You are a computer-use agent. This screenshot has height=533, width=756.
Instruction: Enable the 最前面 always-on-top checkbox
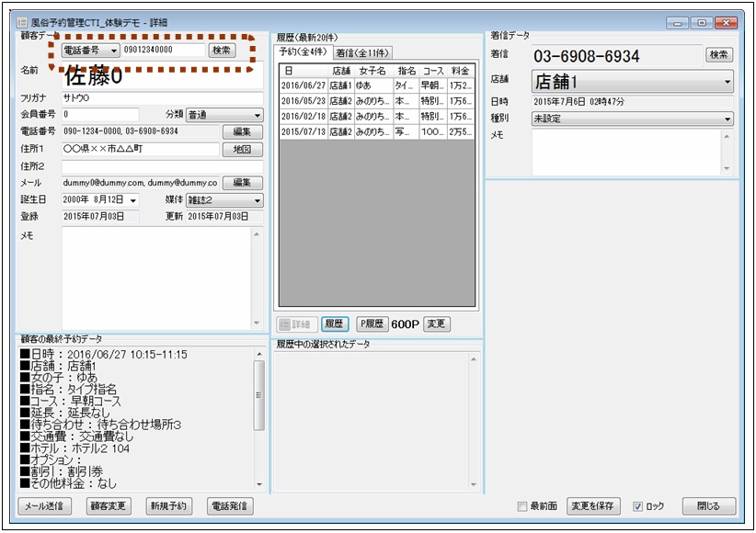coord(522,506)
